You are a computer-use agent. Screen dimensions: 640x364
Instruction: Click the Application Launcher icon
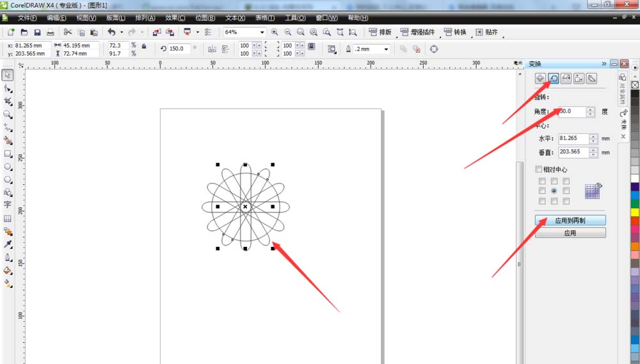pos(188,32)
